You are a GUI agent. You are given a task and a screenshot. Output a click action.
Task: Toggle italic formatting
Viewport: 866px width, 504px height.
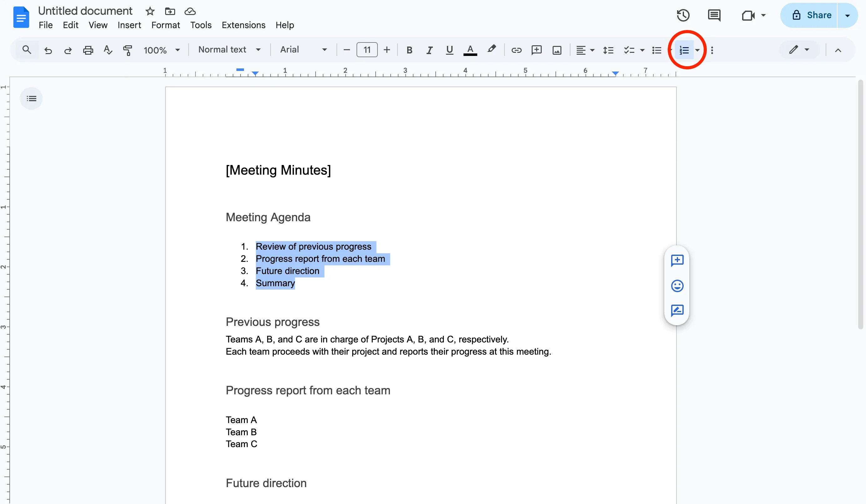click(429, 50)
